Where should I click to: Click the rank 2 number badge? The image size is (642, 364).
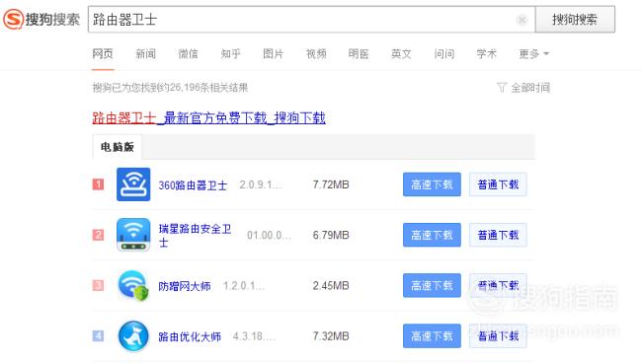(x=98, y=235)
